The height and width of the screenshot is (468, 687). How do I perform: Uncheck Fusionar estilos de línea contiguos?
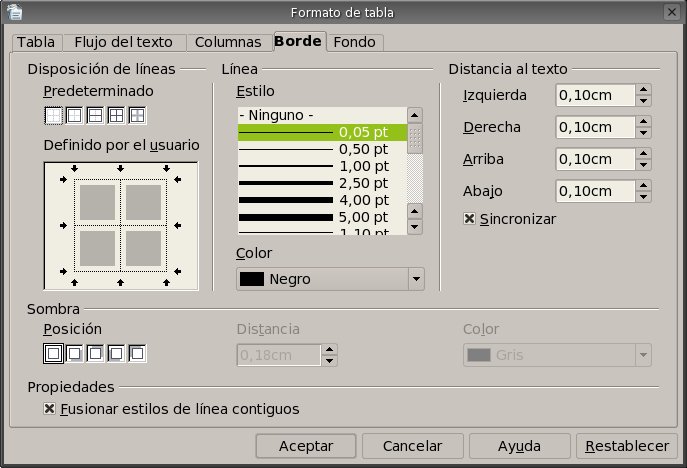tap(50, 409)
